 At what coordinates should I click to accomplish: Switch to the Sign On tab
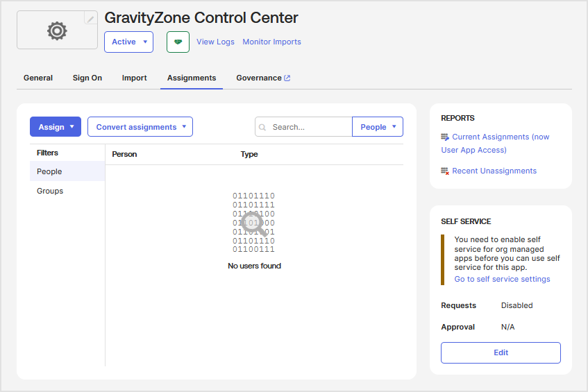(x=87, y=78)
